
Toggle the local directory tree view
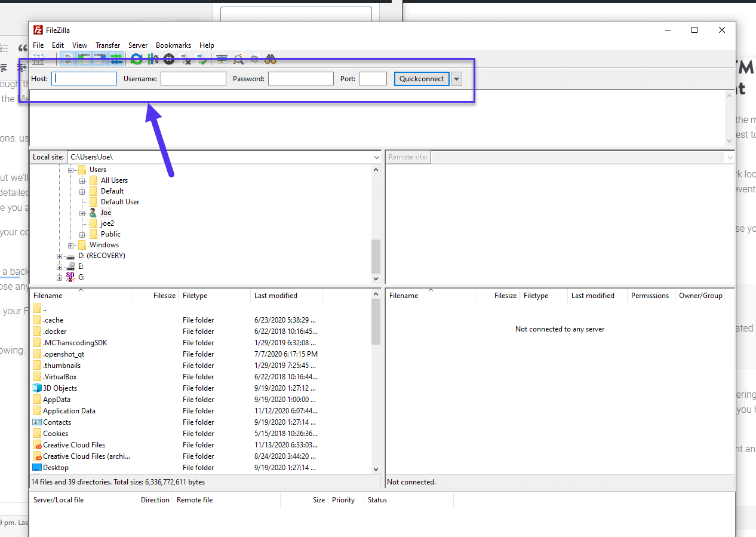[84, 59]
